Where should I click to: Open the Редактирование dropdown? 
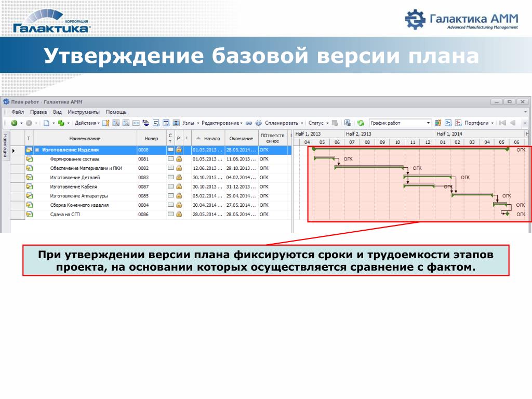pos(222,123)
